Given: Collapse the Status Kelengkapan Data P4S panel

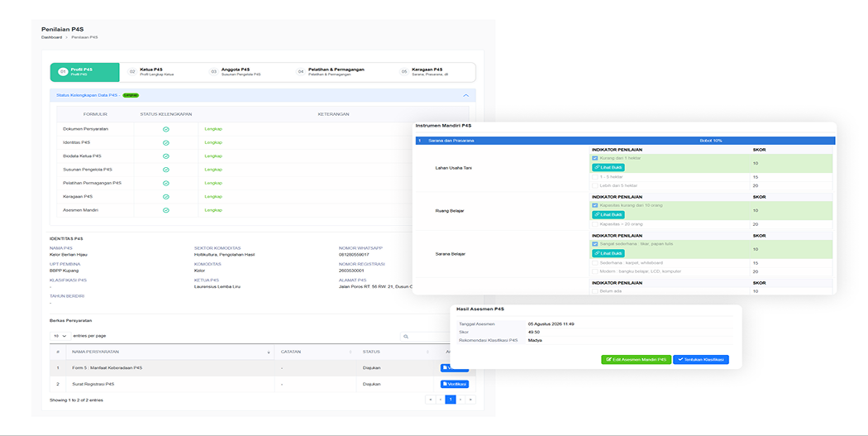Looking at the screenshot, I should point(465,95).
